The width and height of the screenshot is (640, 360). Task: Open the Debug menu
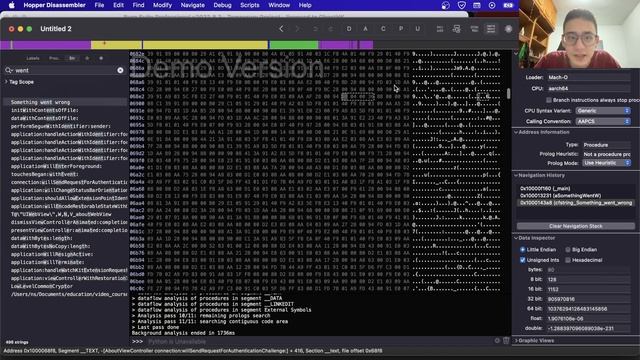click(x=222, y=5)
